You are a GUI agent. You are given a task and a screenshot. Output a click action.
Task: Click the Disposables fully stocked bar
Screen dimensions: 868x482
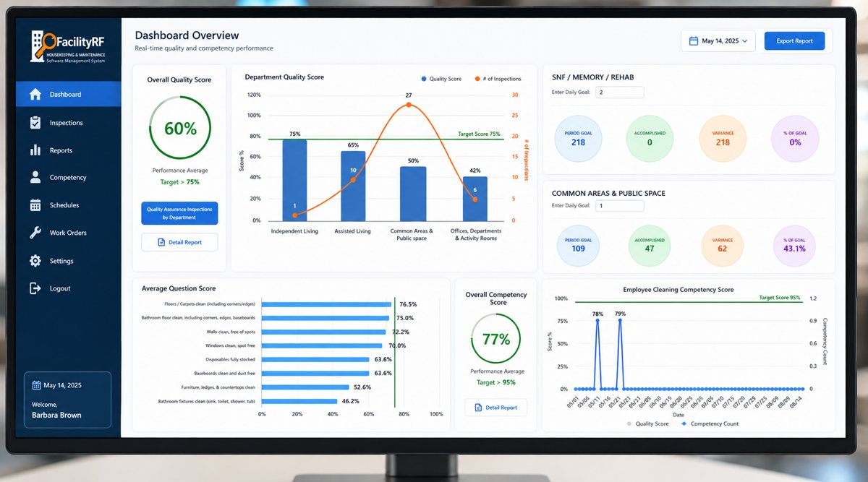point(316,359)
